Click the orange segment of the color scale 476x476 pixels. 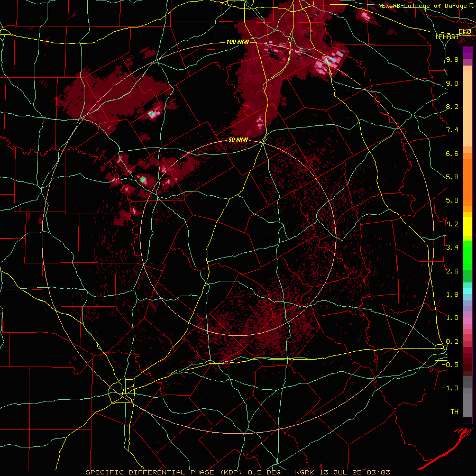[467, 179]
